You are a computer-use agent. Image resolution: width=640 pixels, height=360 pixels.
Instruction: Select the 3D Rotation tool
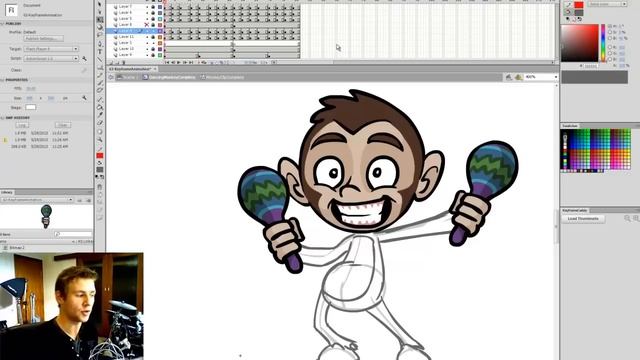coord(100,27)
